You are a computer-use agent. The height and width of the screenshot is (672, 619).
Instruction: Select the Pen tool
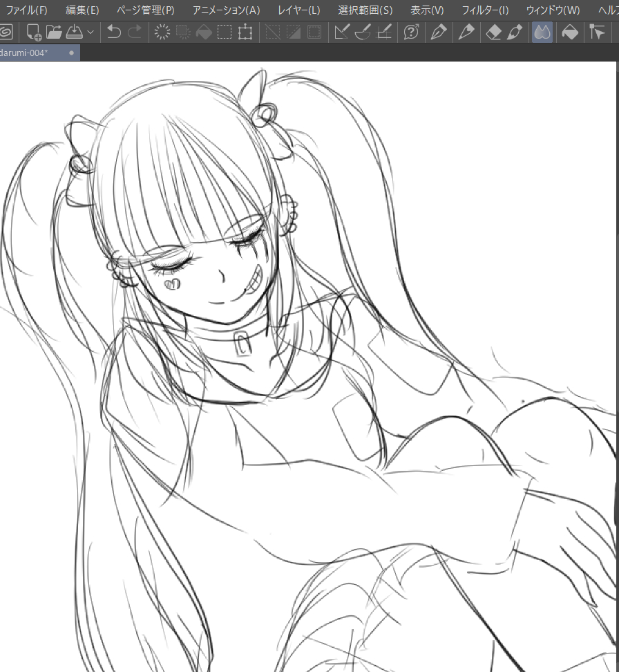coord(439,32)
